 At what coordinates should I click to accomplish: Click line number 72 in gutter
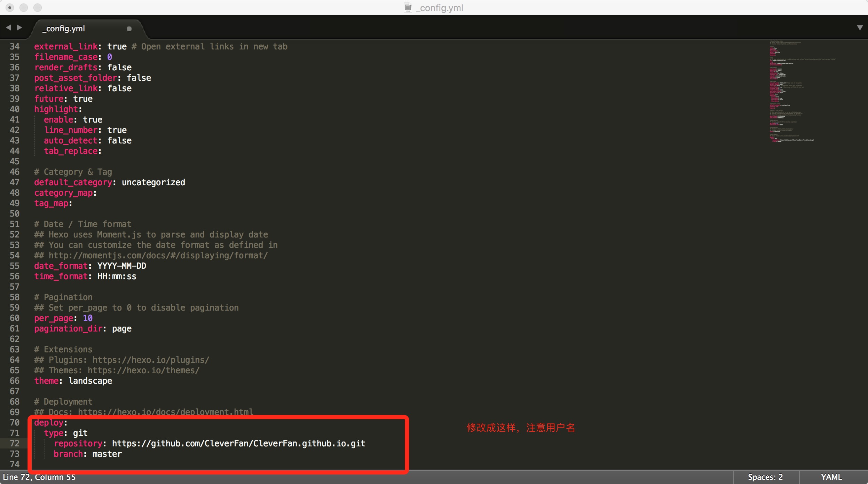tap(15, 444)
